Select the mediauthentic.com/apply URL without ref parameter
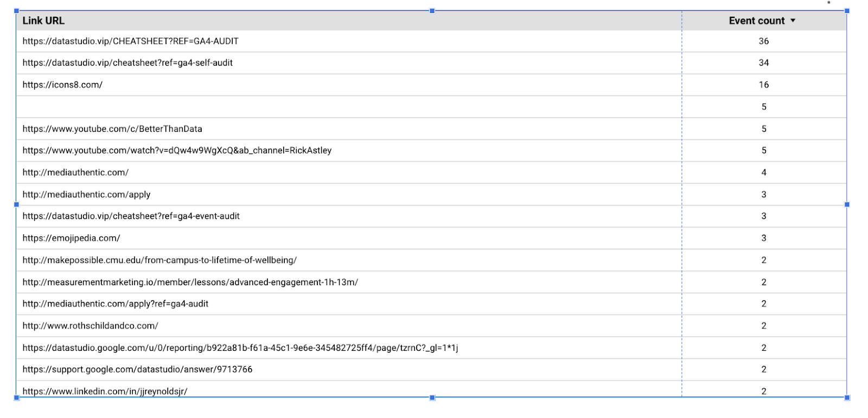 click(86, 195)
